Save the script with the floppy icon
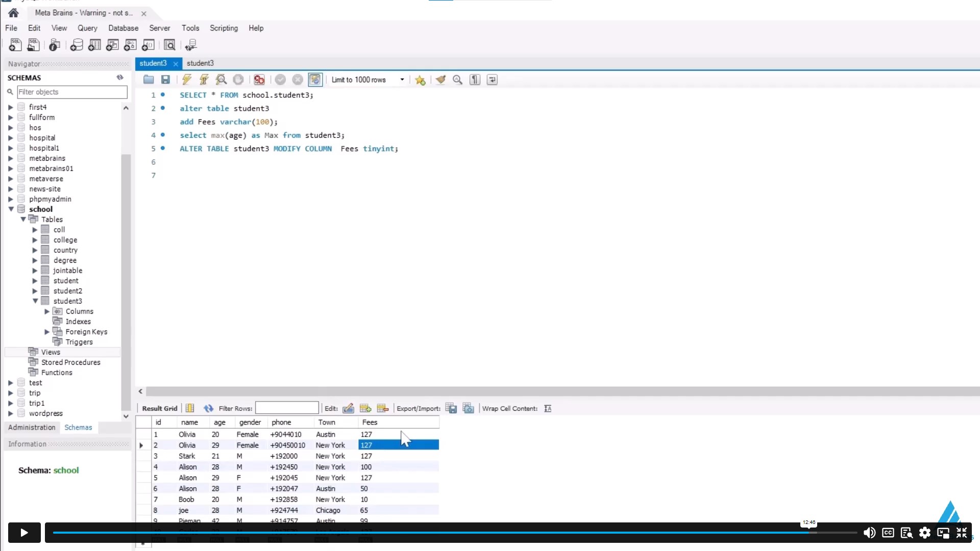Image resolution: width=980 pixels, height=551 pixels. click(165, 80)
